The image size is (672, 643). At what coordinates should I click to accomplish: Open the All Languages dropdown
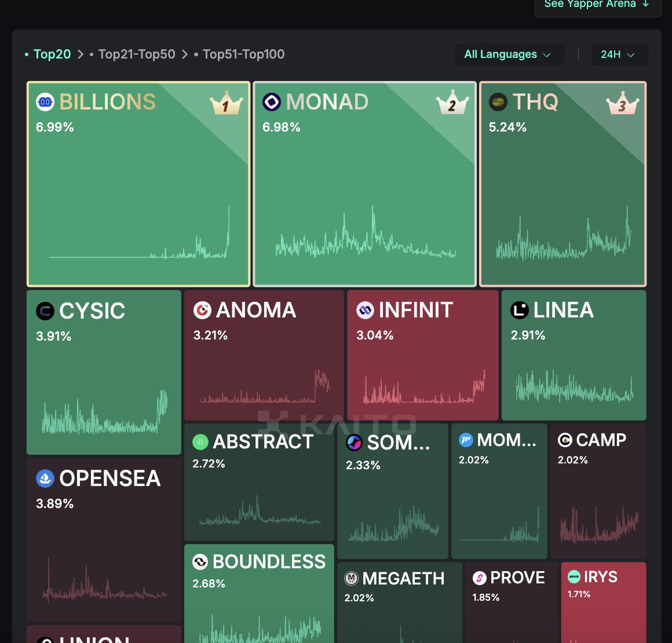[x=510, y=54]
